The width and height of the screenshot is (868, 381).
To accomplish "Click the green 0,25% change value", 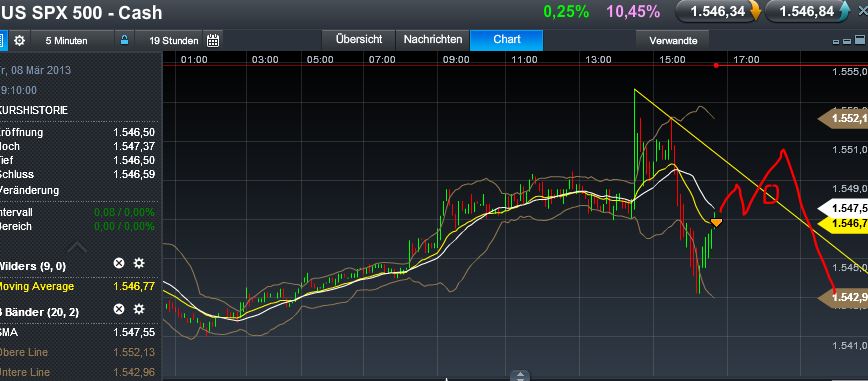I will click(566, 12).
